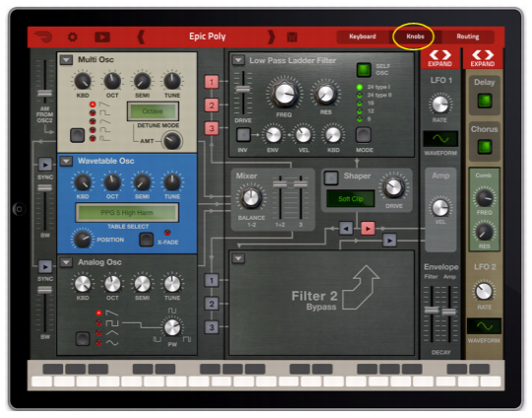Adjust the filter DRIVE slider

pyautogui.click(x=243, y=90)
